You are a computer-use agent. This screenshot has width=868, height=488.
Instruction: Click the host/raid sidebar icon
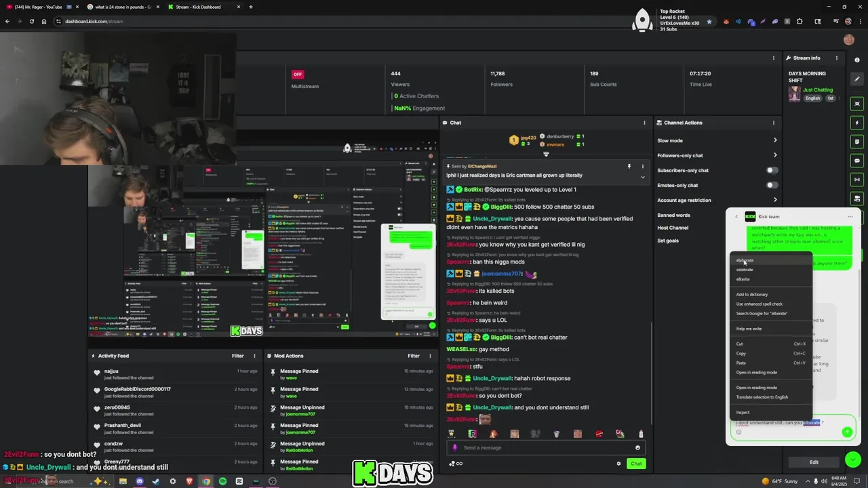pyautogui.click(x=857, y=199)
